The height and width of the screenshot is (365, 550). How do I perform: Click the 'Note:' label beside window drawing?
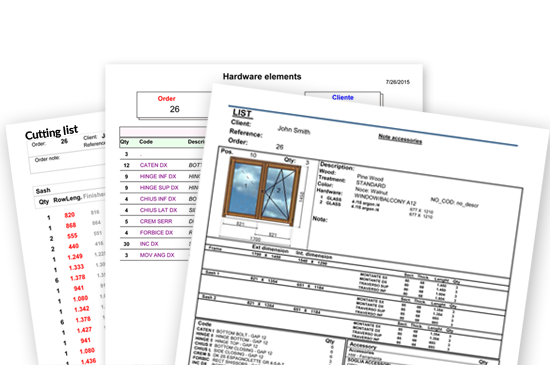[320, 219]
